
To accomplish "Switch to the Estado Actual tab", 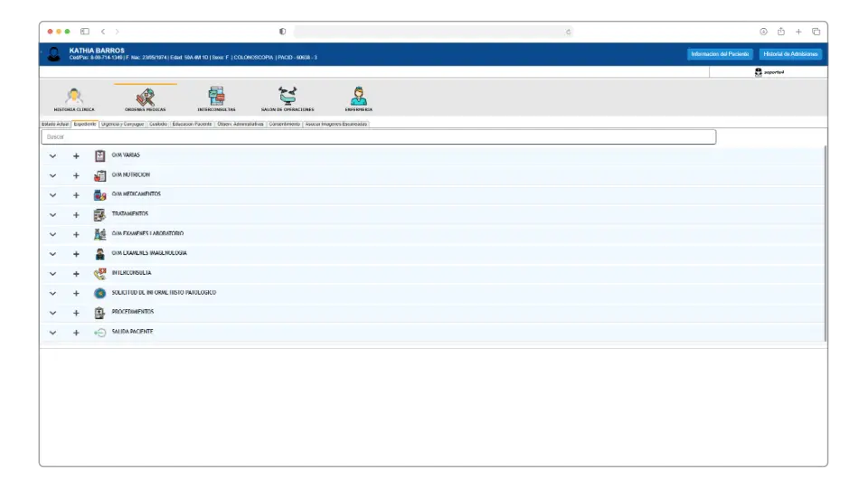I will (55, 124).
